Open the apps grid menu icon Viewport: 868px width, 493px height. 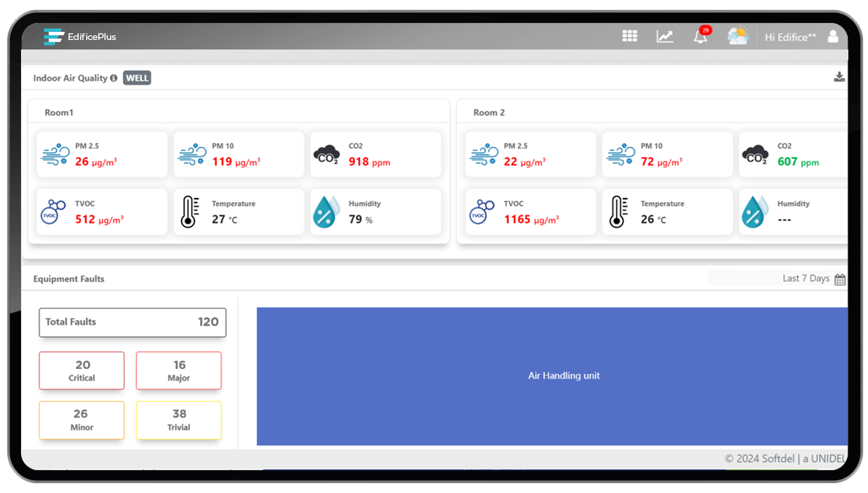click(630, 36)
